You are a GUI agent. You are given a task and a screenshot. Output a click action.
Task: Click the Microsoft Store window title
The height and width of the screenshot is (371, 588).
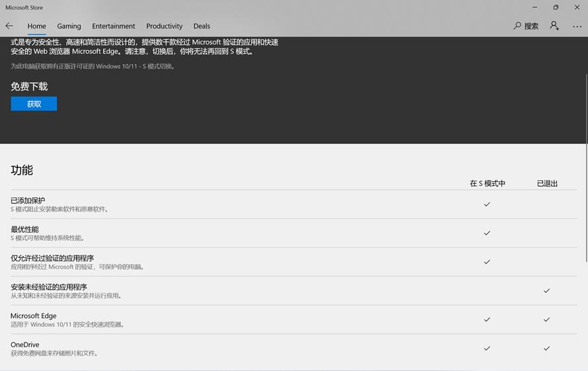point(24,7)
